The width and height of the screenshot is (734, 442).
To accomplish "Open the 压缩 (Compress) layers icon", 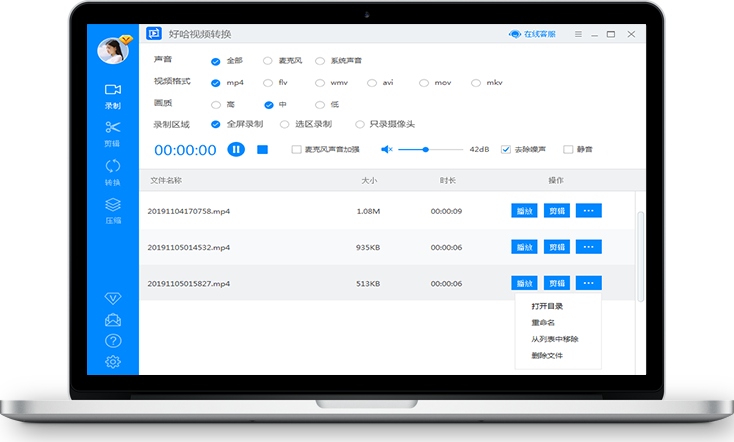I will click(x=113, y=209).
